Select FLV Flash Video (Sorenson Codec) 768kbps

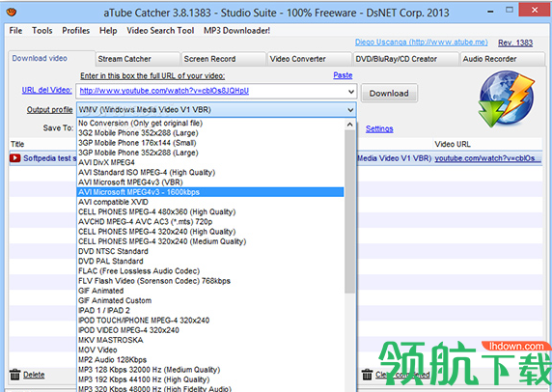[x=210, y=281]
